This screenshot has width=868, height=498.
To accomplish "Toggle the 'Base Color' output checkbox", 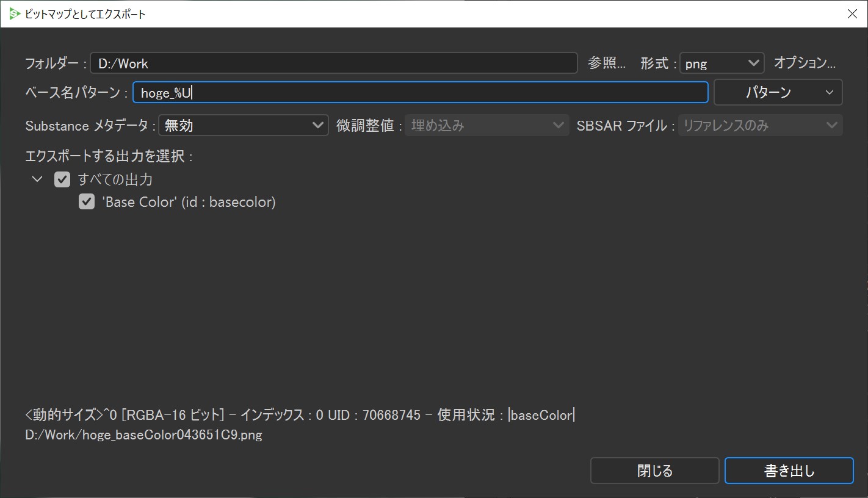I will point(87,202).
